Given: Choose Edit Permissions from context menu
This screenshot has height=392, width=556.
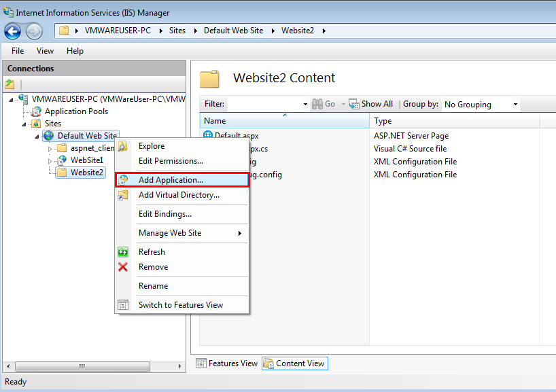Looking at the screenshot, I should point(182,161).
